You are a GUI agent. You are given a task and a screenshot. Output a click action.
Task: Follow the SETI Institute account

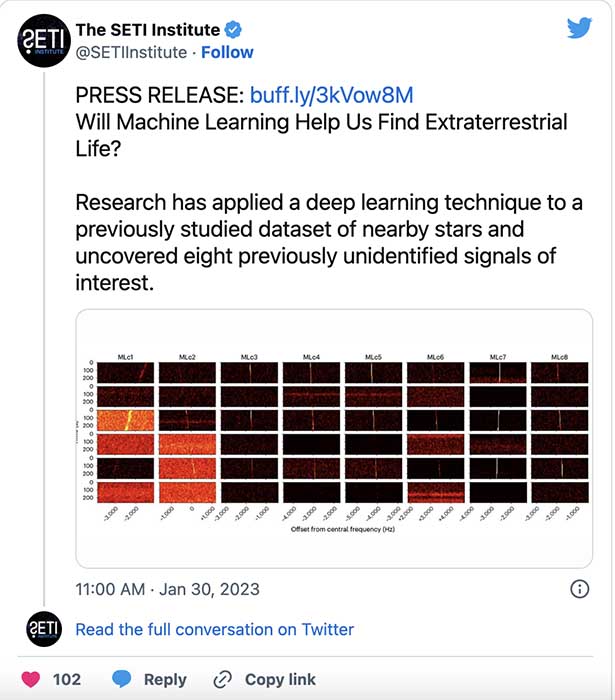(x=227, y=52)
